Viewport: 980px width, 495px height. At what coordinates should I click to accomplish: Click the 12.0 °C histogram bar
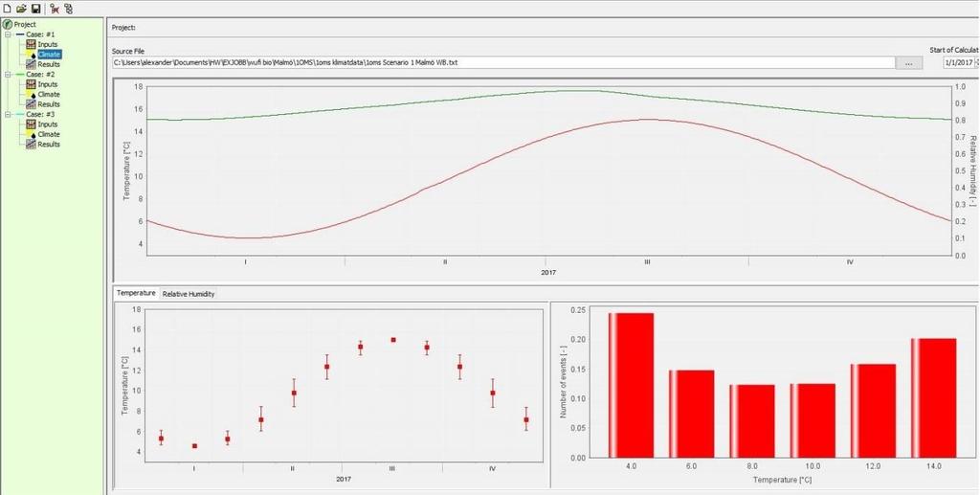[x=873, y=411]
